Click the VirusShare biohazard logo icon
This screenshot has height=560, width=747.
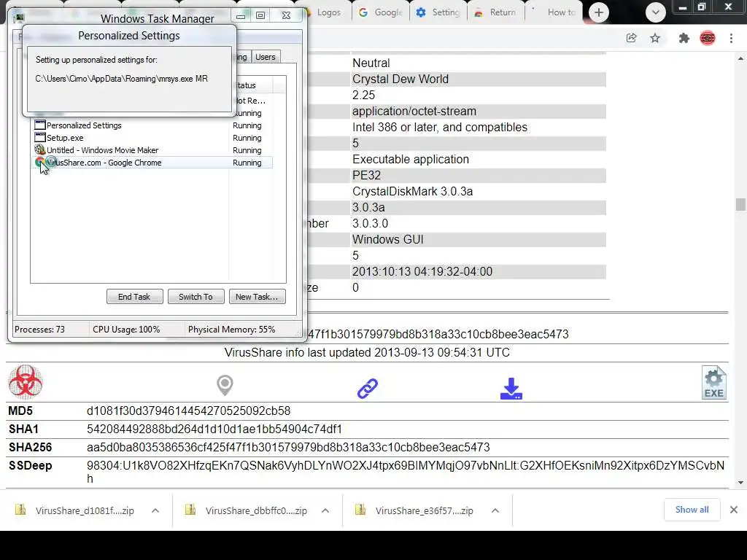pyautogui.click(x=26, y=382)
